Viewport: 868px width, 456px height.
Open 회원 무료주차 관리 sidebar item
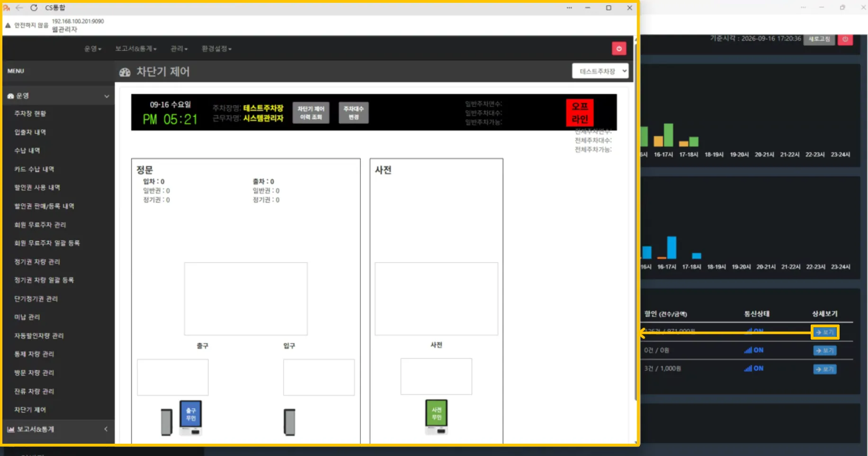(40, 225)
